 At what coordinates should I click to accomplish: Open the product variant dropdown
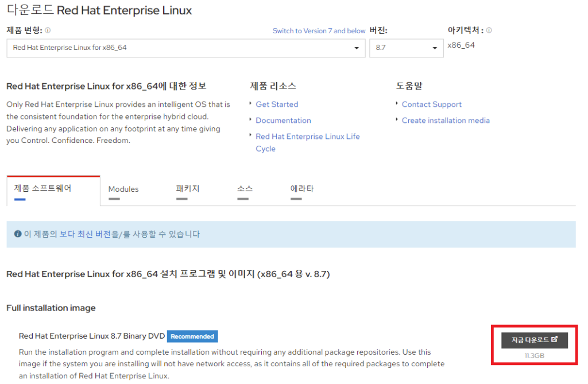(x=186, y=48)
